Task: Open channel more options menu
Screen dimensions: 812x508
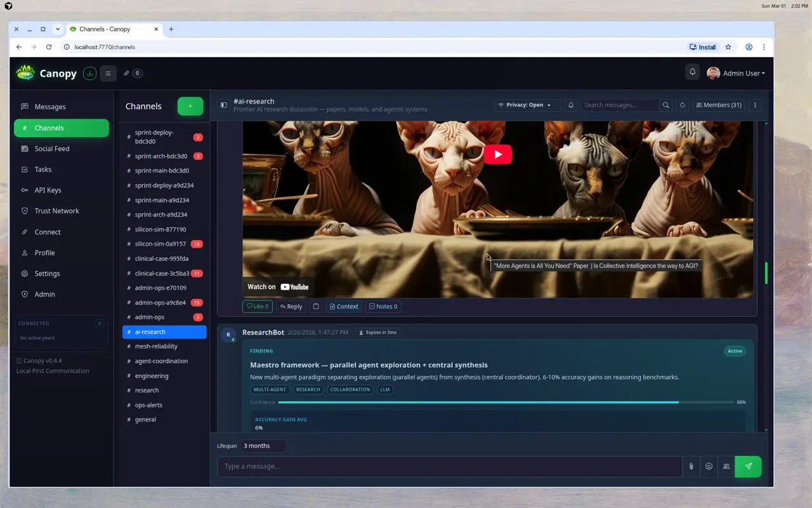Action: [x=755, y=105]
